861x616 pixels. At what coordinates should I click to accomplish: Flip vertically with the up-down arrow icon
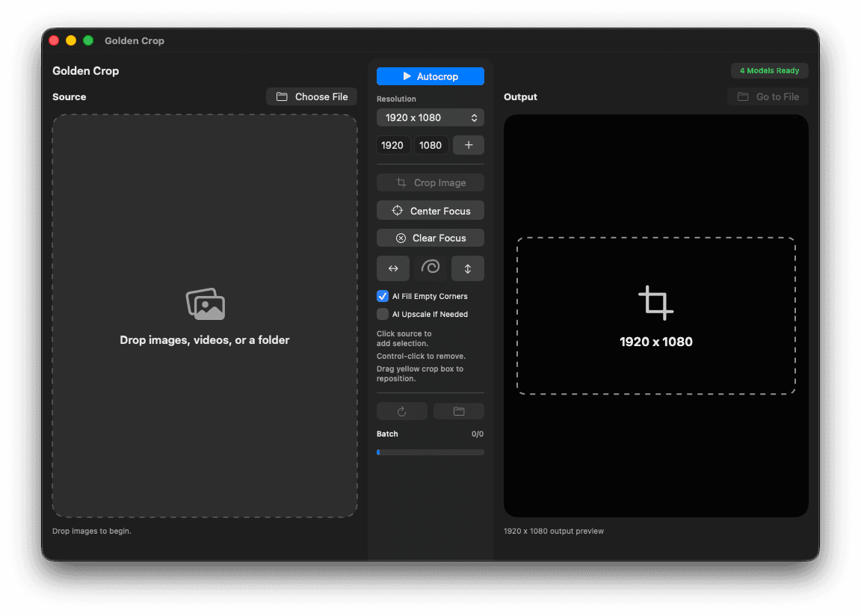click(468, 268)
